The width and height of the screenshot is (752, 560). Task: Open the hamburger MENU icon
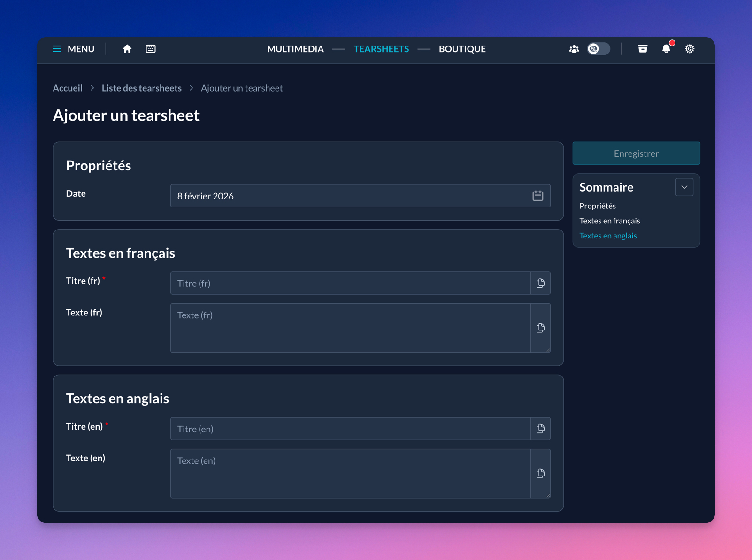point(57,49)
